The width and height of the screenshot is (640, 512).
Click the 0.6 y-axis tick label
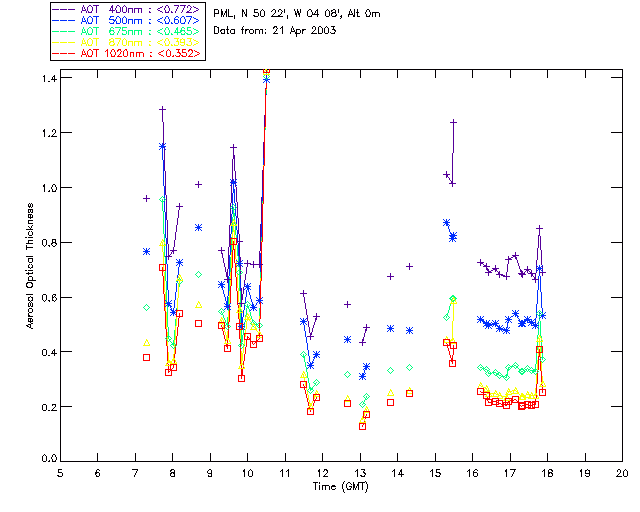tap(49, 298)
